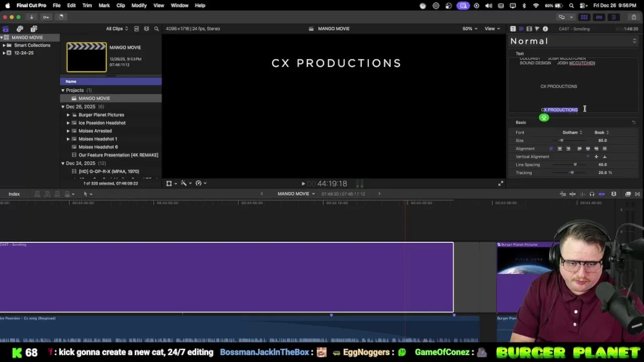This screenshot has width=644, height=362.
Task: Expand the Smart Collections folder
Action: pos(4,45)
